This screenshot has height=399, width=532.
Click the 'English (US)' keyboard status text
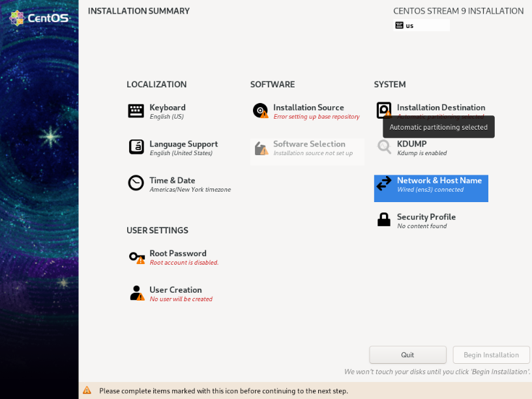point(167,117)
